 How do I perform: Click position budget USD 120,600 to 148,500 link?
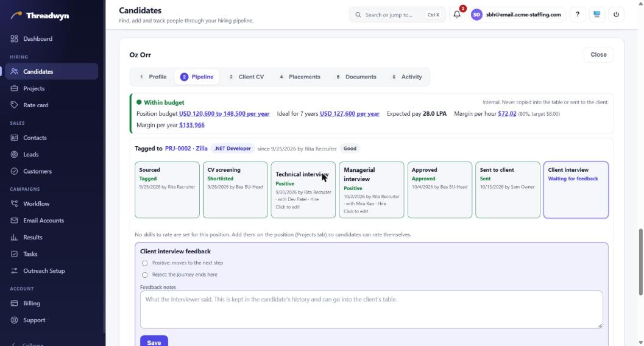coord(224,114)
